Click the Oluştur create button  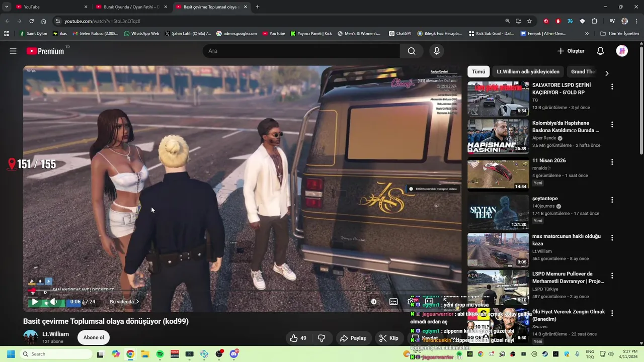point(571,51)
